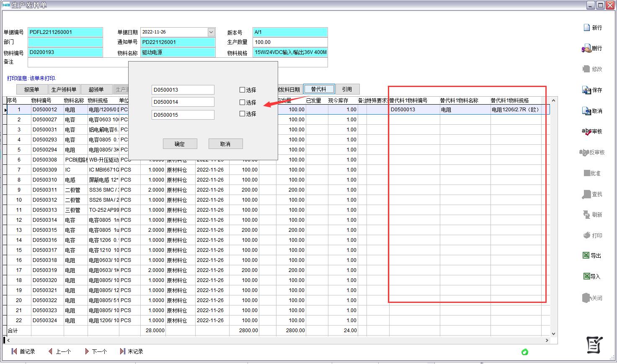This screenshot has height=364, width=617.
Task: Click the 删行 (delete row) icon
Action: [586, 49]
